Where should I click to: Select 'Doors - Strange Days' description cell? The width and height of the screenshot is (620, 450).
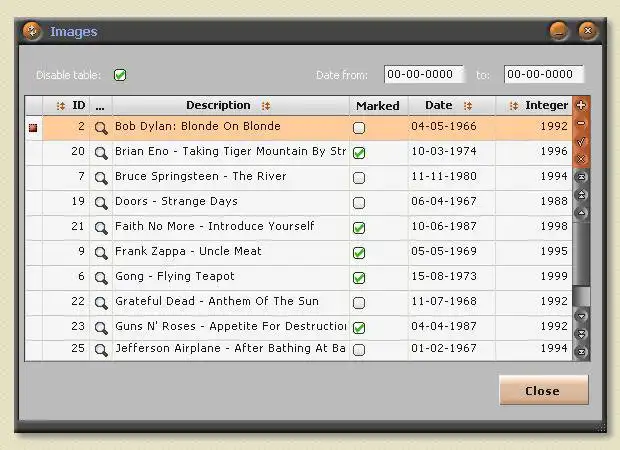click(x=231, y=203)
